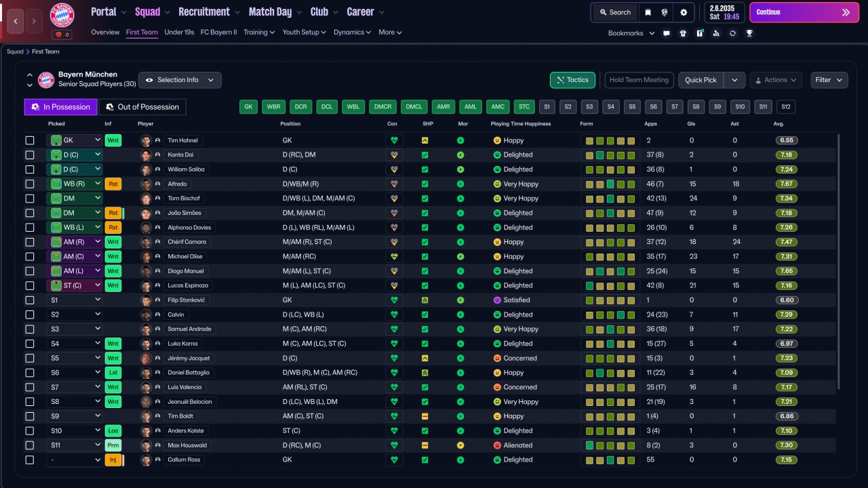868x488 pixels.
Task: Check the box for Alphonso Davies
Action: (x=29, y=228)
